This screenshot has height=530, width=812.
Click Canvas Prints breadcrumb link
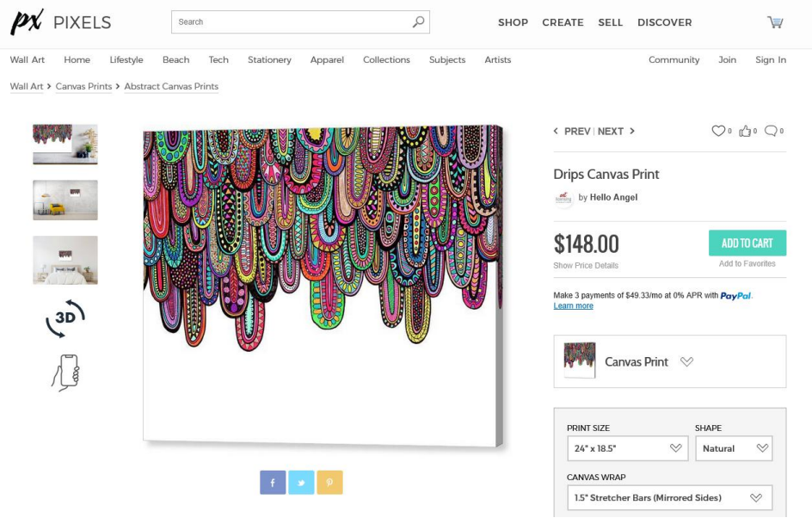(x=84, y=86)
